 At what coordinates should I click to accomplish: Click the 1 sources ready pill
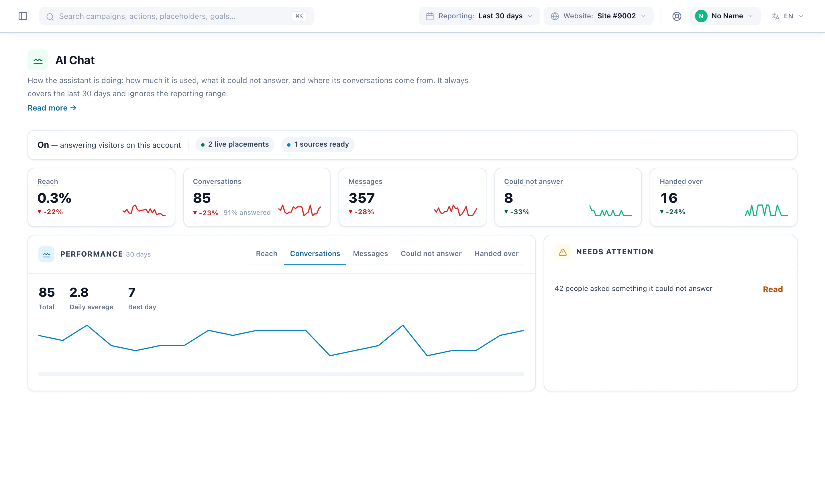(x=318, y=144)
